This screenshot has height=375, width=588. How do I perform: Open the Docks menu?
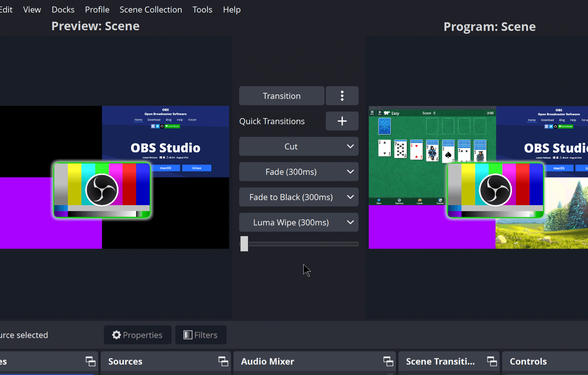[63, 9]
